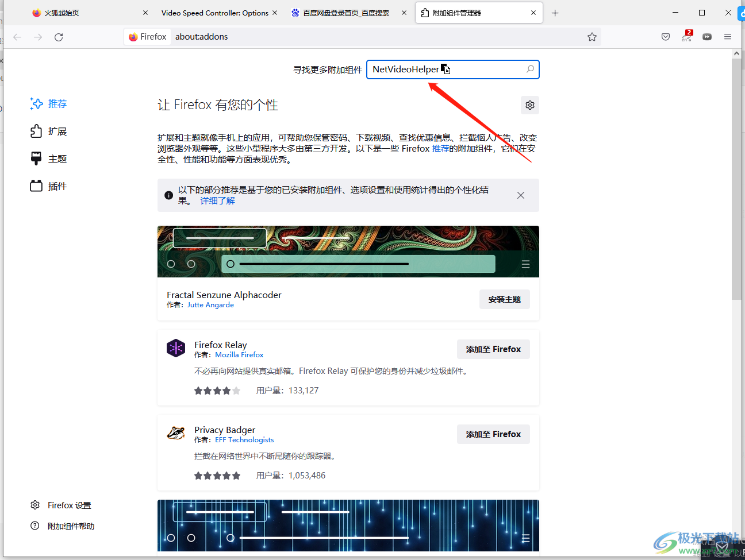Open the 详细了解 learn more link
The image size is (745, 560).
tap(217, 201)
